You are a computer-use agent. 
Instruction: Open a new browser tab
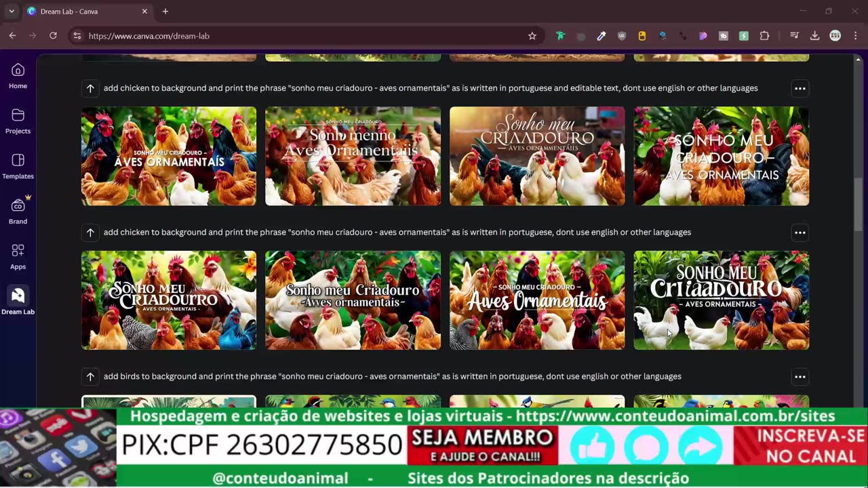(x=165, y=12)
